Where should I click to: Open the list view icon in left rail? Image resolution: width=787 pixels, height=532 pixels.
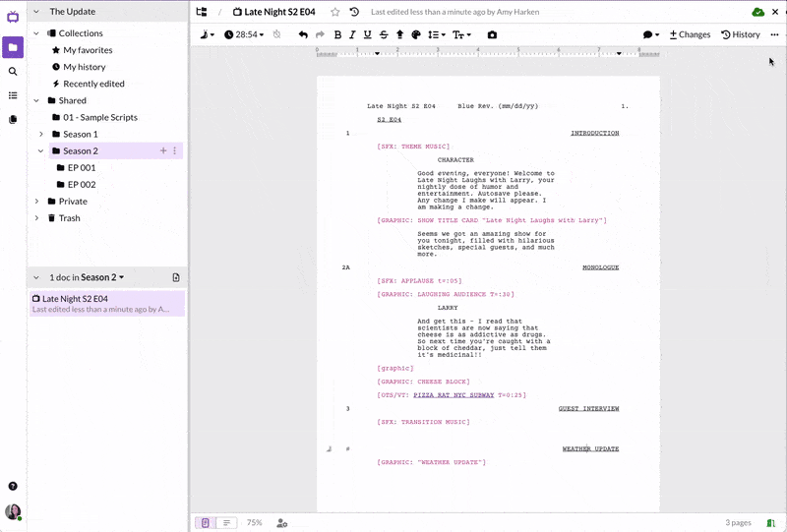click(x=13, y=95)
